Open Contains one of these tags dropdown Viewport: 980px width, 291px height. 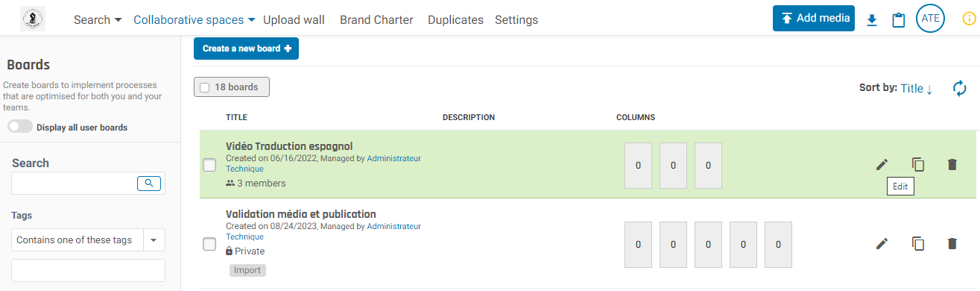click(x=88, y=240)
